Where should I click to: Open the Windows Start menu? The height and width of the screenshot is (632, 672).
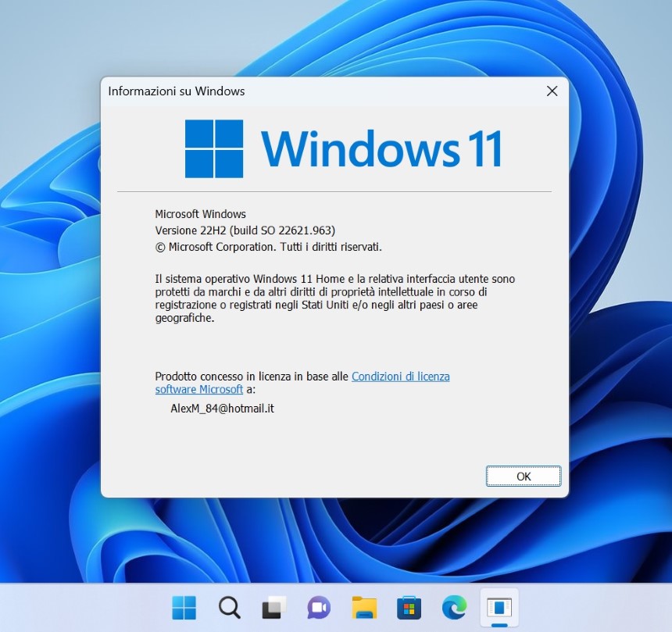[x=184, y=607]
